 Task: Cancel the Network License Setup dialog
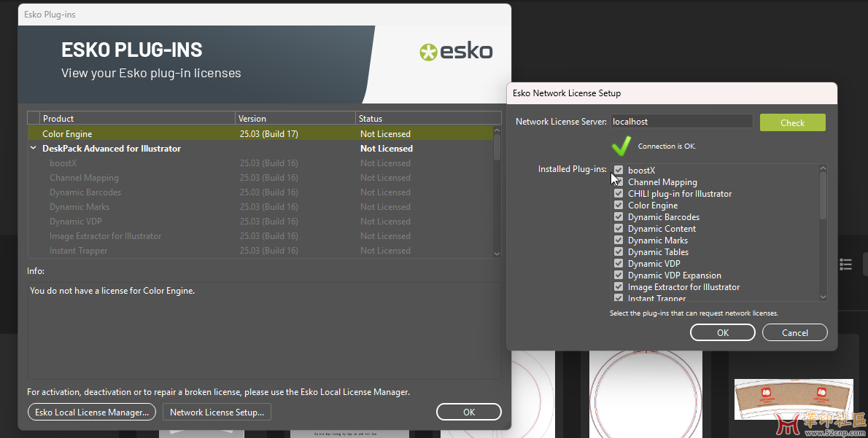[794, 333]
